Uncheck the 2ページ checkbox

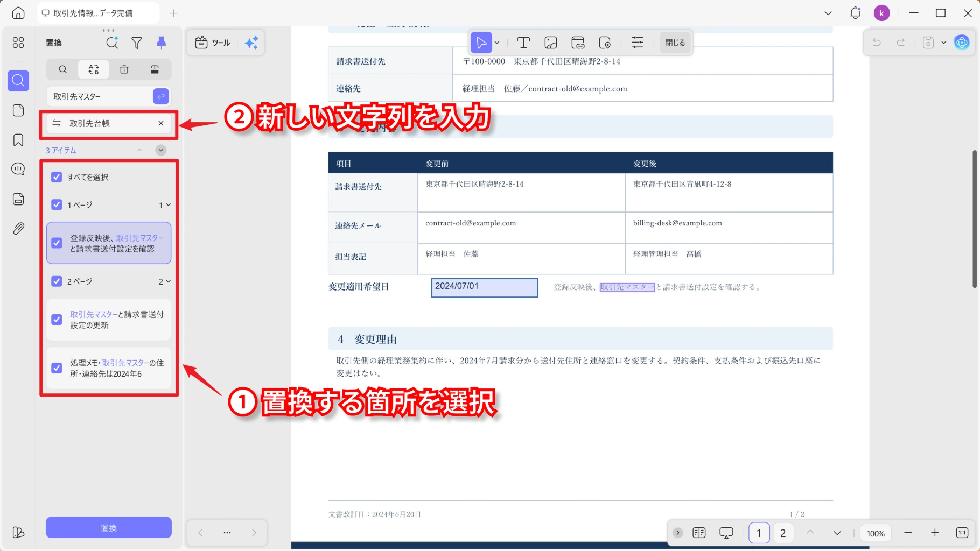tap(57, 281)
